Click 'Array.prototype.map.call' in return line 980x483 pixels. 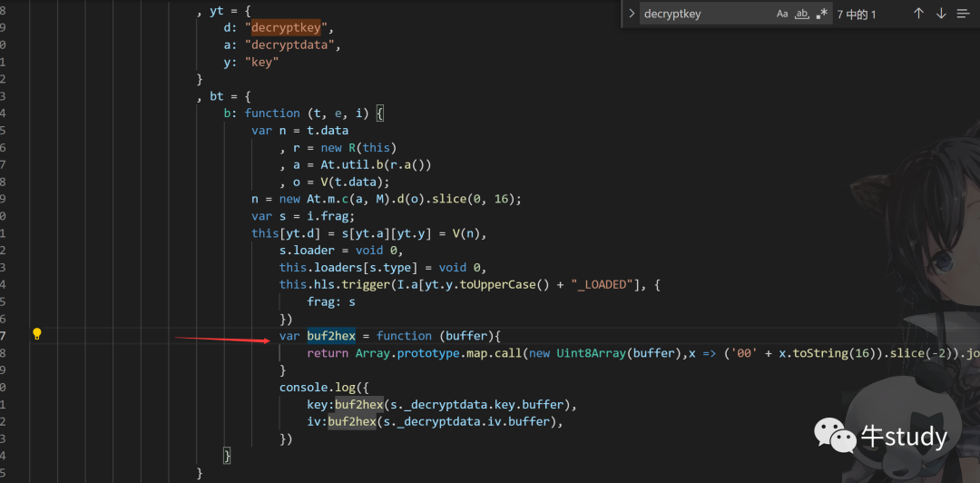(x=438, y=353)
